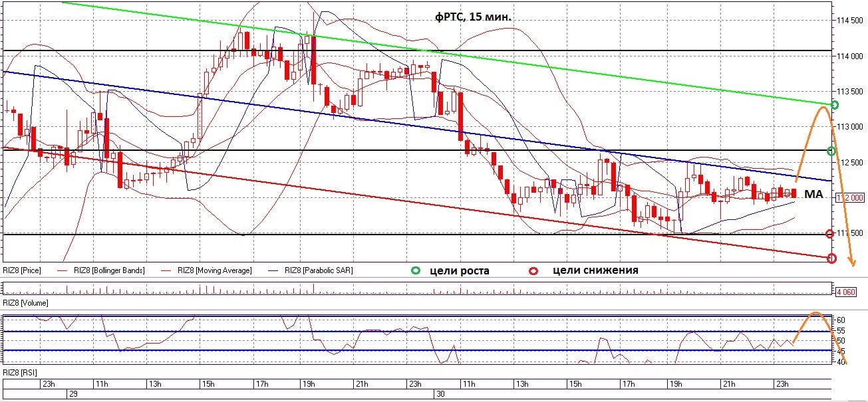Click the MA label beside the last candle
Screen dimensions: 868x402
click(x=813, y=194)
